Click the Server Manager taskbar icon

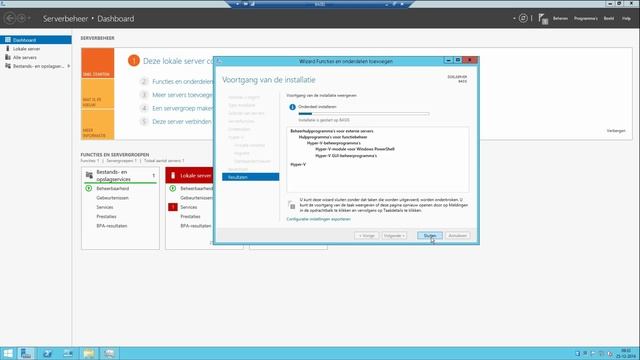pyautogui.click(x=26, y=353)
